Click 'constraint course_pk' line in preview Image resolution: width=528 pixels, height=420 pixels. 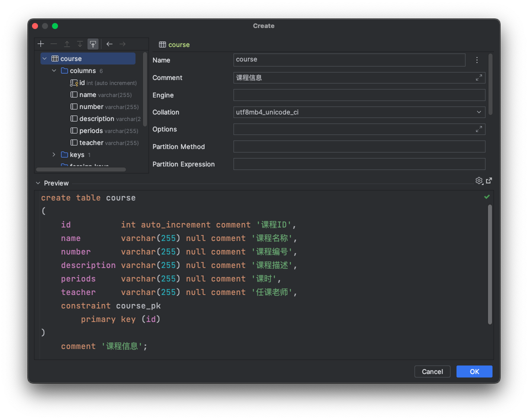pos(111,306)
